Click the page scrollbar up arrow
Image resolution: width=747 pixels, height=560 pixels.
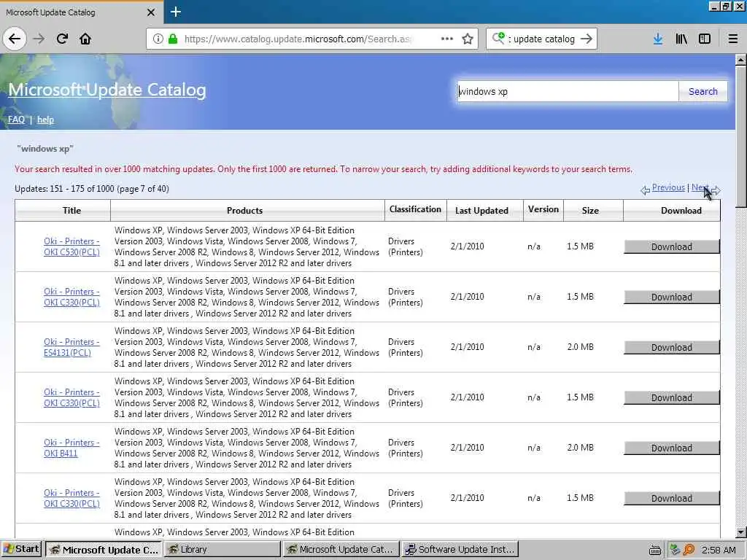point(741,60)
